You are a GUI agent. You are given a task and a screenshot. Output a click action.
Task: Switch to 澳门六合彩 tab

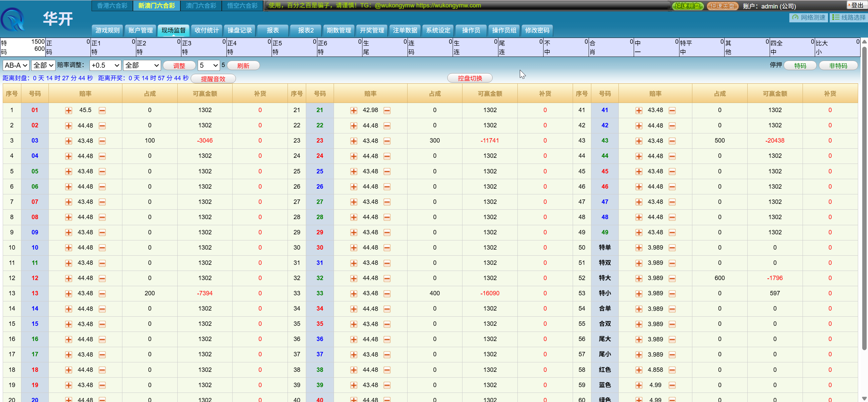pos(201,6)
